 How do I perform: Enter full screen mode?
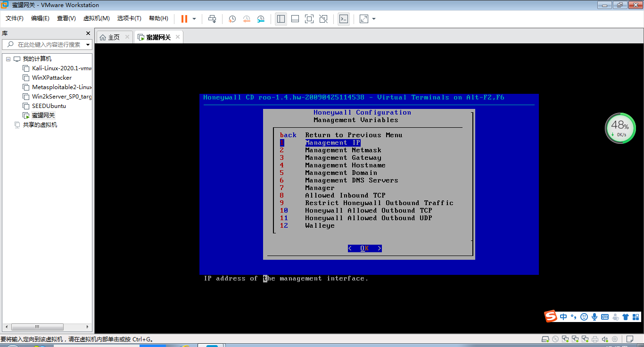point(309,19)
